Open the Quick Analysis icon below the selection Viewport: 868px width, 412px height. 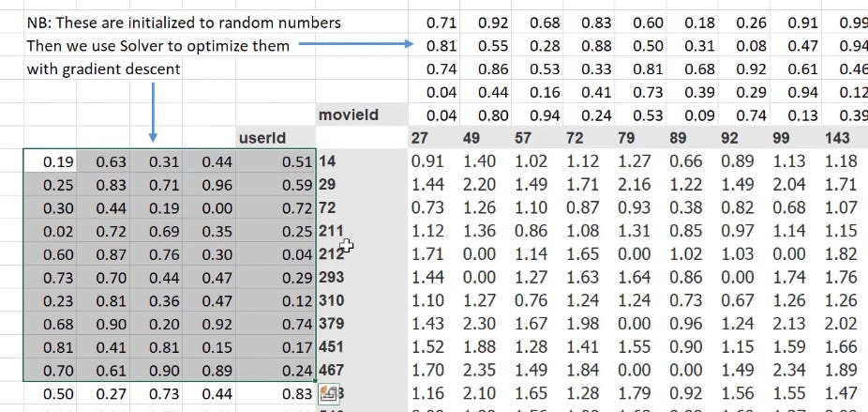(329, 395)
